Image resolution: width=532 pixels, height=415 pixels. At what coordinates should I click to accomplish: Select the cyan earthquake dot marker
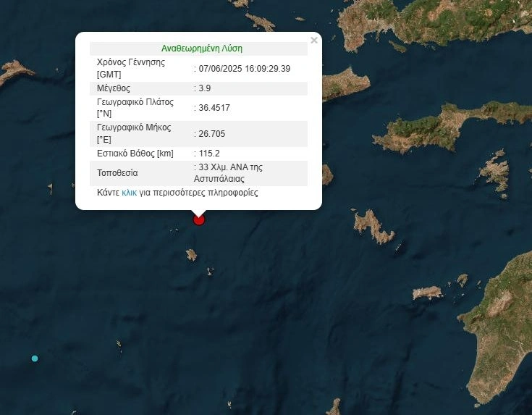35,359
